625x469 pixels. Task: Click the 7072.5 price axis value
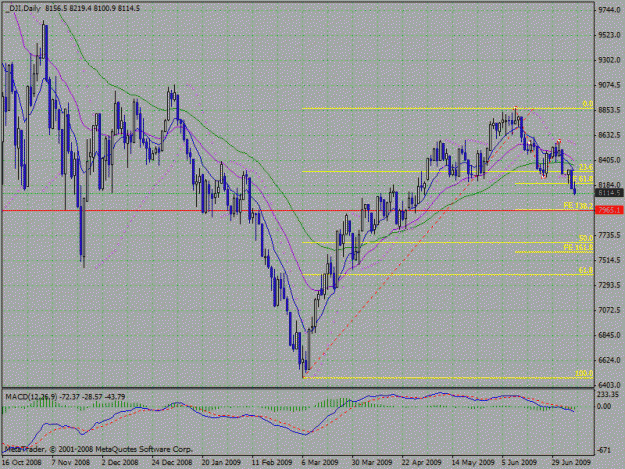(609, 310)
